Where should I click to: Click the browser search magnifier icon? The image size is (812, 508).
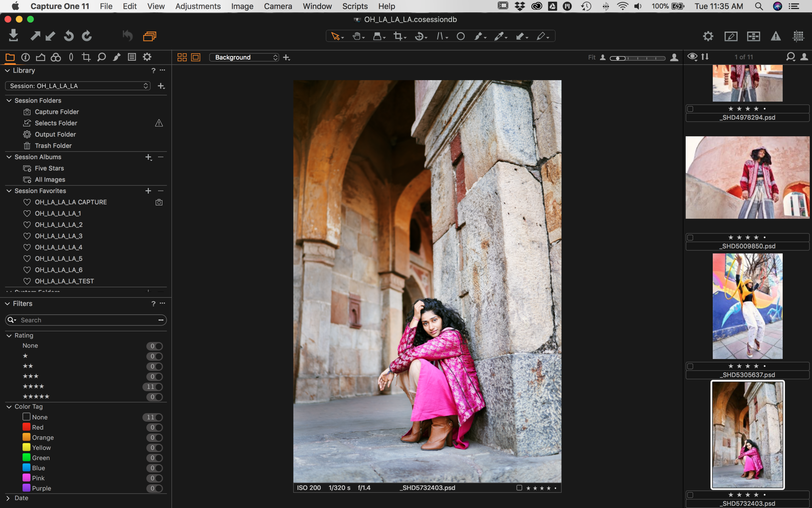click(x=791, y=57)
